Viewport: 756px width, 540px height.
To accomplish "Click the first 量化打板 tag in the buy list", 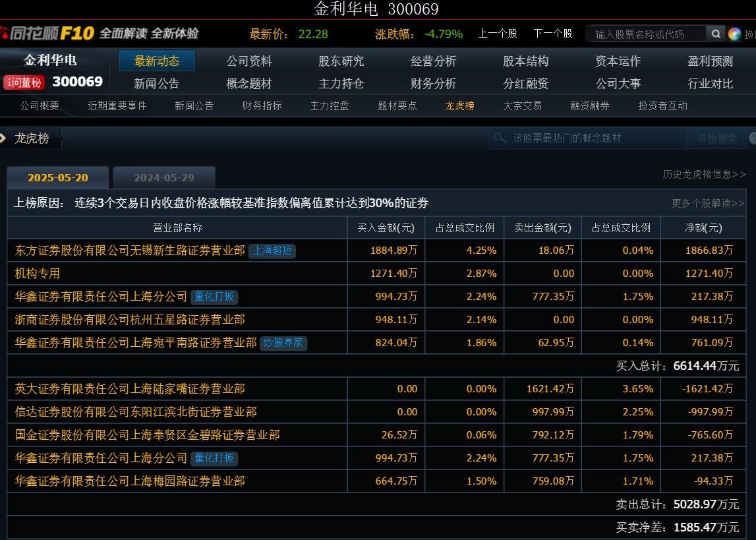I will point(214,297).
